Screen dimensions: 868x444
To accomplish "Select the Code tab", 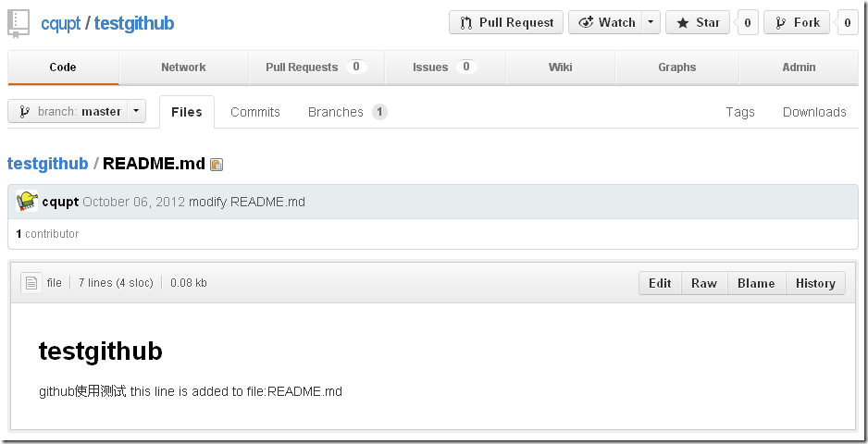I will [x=63, y=68].
